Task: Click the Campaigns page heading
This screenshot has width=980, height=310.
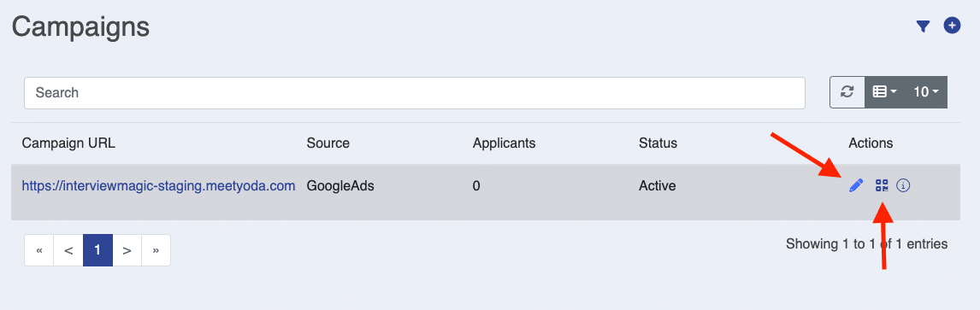Action: tap(80, 26)
